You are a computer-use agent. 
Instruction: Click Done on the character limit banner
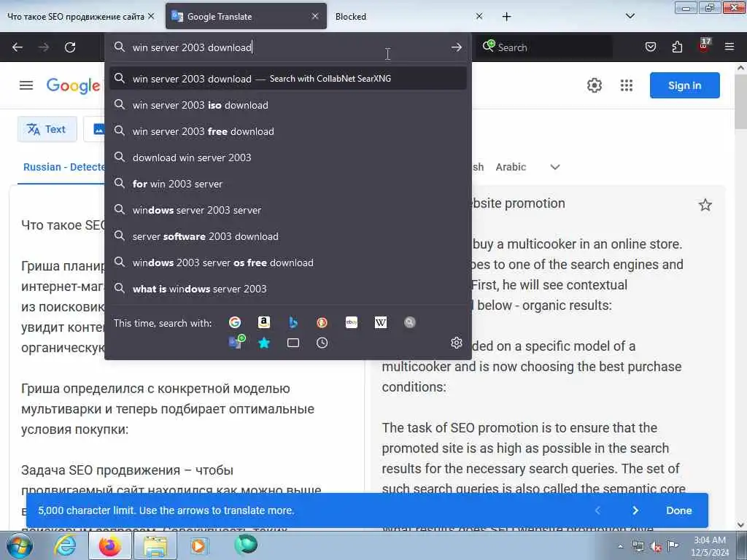[x=679, y=510]
